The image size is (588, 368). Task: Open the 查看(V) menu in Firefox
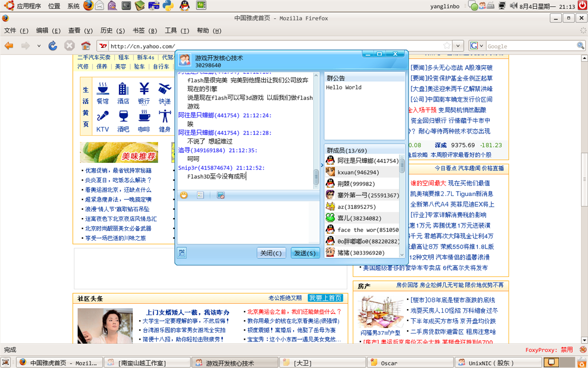click(x=80, y=31)
